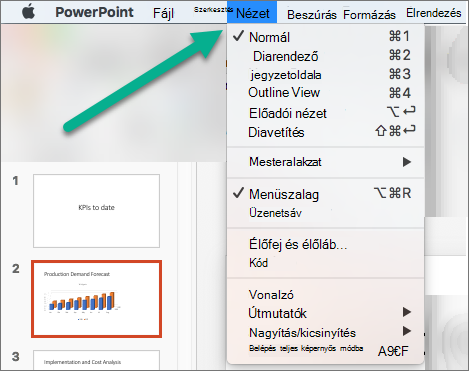Screen dimensions: 469x371
Task: Switch to Outline View
Action: tap(325, 93)
